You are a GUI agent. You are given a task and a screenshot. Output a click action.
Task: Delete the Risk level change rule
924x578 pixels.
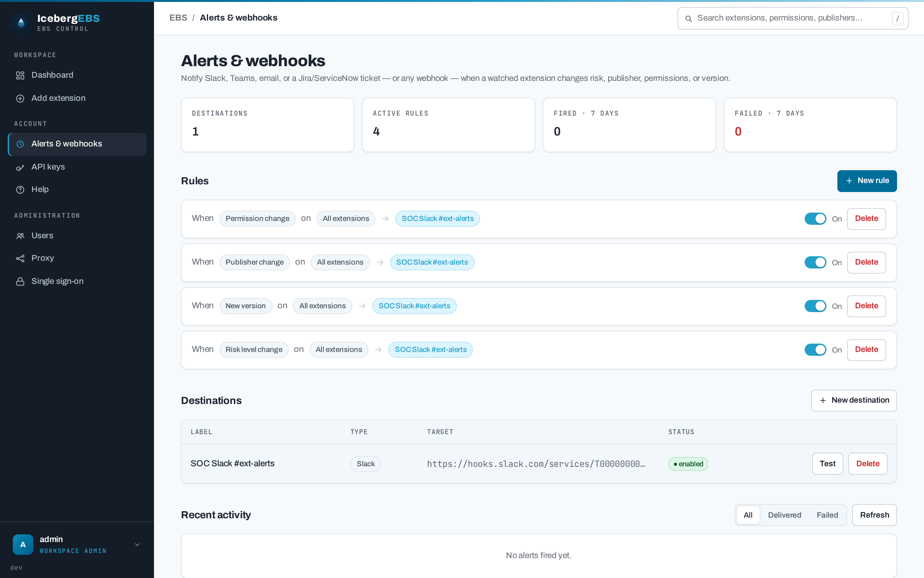[x=866, y=349]
